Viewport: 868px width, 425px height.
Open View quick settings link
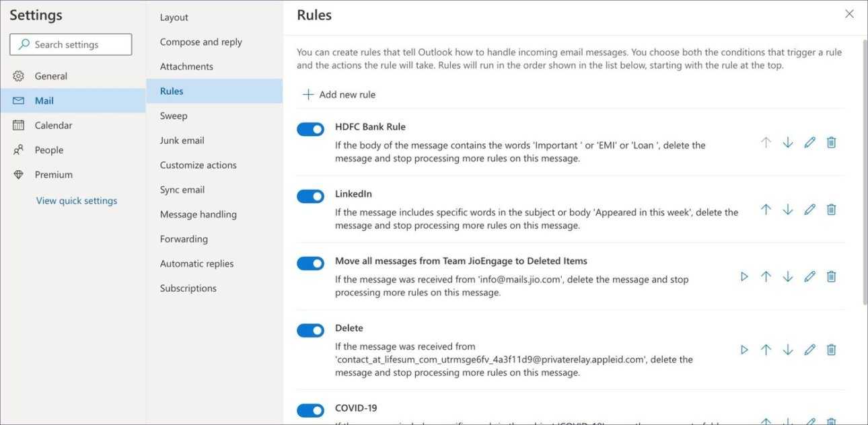(77, 200)
